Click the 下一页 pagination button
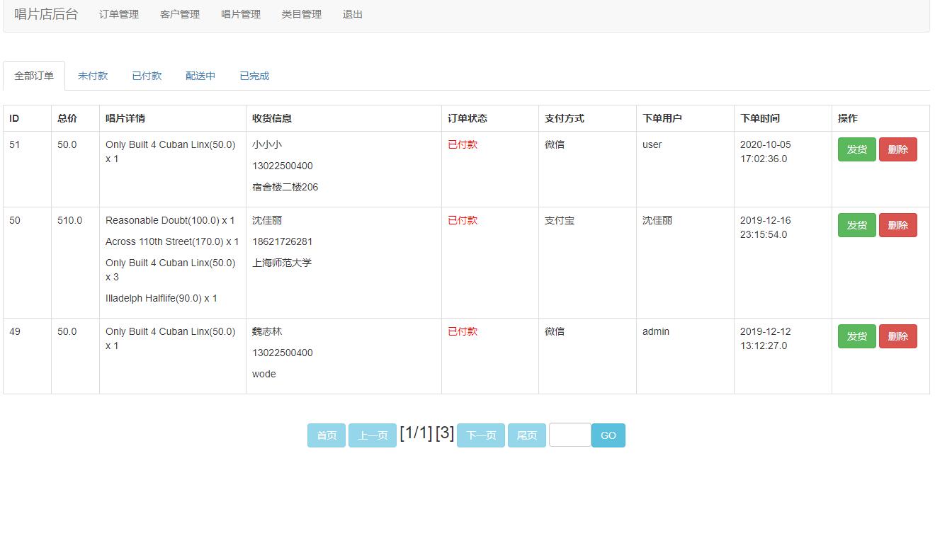The image size is (935, 560). [x=480, y=435]
